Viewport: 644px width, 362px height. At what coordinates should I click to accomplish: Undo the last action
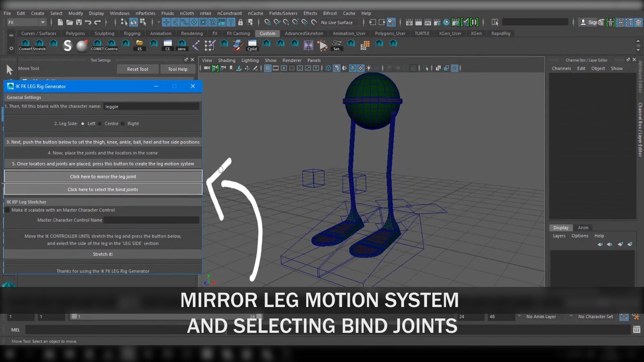(x=88, y=22)
